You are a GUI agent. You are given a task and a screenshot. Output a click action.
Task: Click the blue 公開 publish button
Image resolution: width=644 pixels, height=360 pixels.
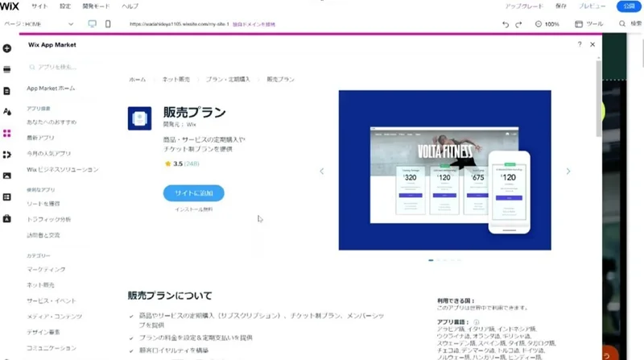pyautogui.click(x=629, y=6)
